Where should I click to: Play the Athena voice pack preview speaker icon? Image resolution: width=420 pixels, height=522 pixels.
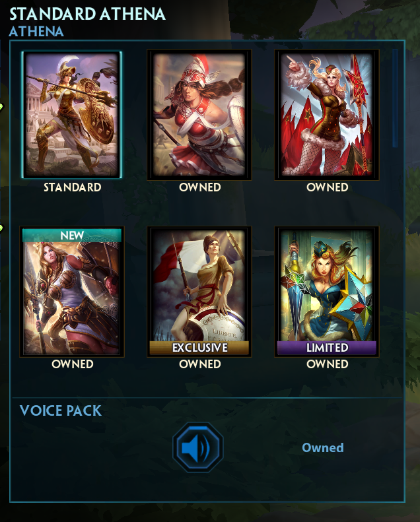[x=198, y=447]
